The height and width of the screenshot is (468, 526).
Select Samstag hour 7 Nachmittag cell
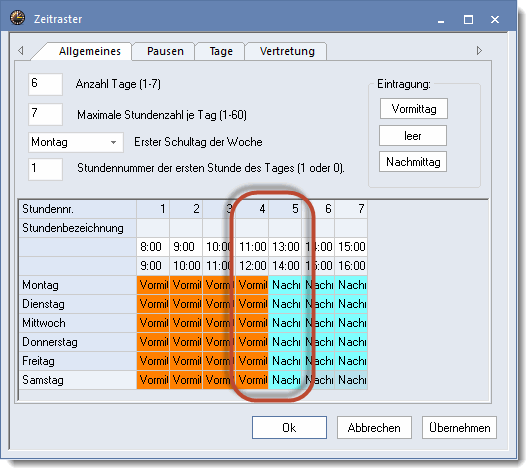(351, 380)
